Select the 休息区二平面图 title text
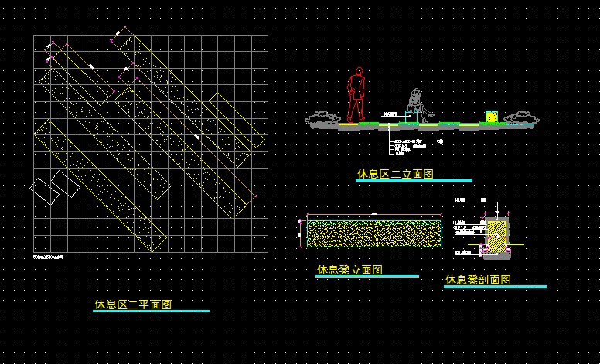The width and height of the screenshot is (600, 364). [133, 304]
